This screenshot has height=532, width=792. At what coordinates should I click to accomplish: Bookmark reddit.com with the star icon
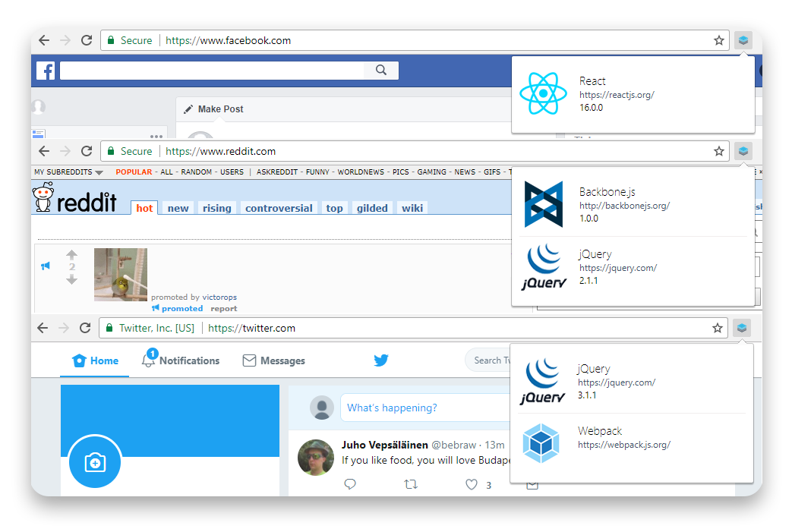click(719, 151)
